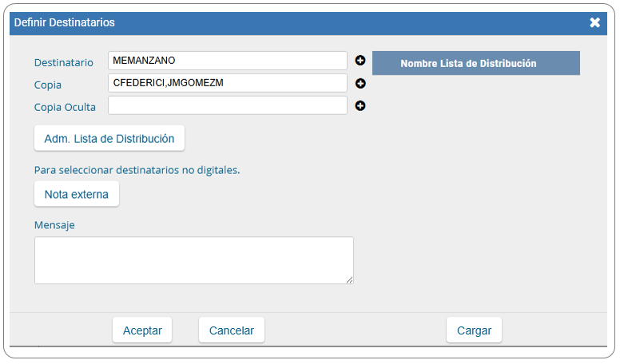The height and width of the screenshot is (364, 620).
Task: Click the Copia field with CFEDERICI,JMGOMEZM
Action: click(228, 83)
